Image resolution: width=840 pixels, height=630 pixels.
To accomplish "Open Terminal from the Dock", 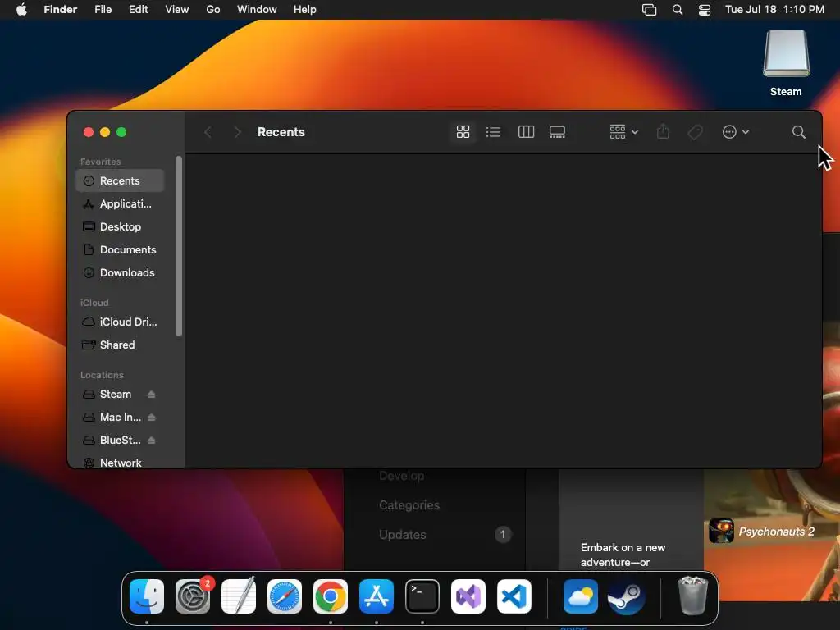I will point(422,596).
